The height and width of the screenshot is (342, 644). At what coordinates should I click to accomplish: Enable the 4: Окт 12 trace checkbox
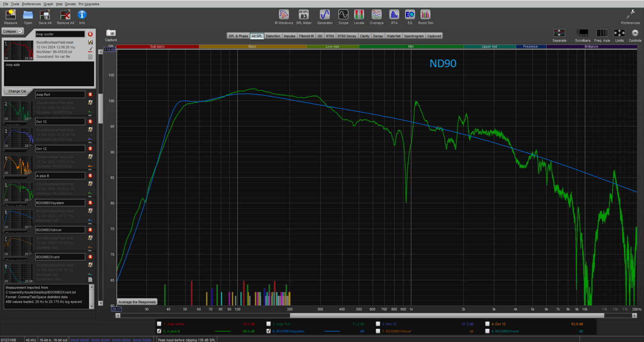pyautogui.click(x=487, y=324)
